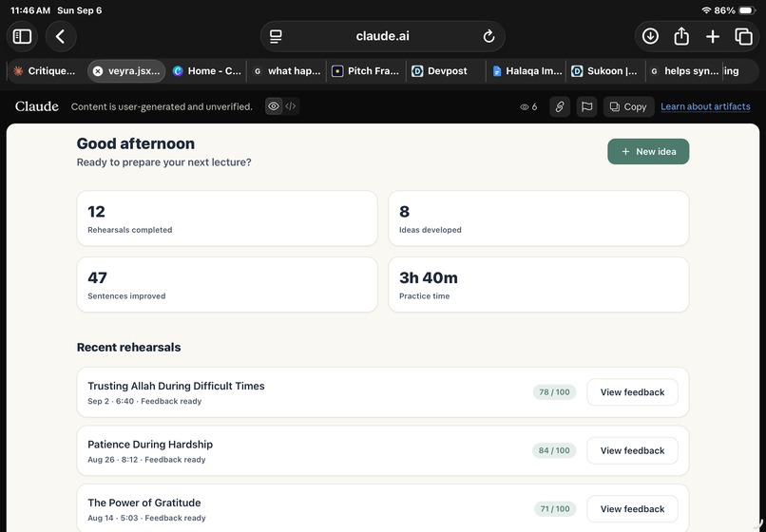Tap the Wi-Fi status icon
766x532 pixels.
click(x=706, y=10)
